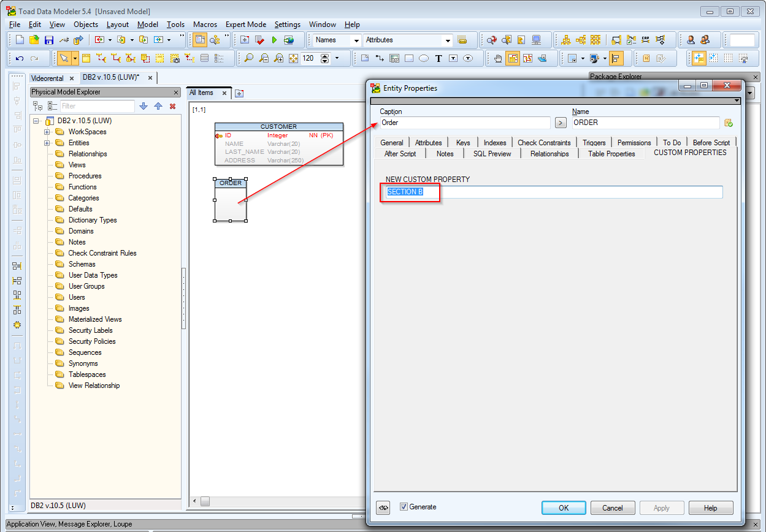Click the icon right of Name field
This screenshot has height=532, width=766.
[x=729, y=123]
